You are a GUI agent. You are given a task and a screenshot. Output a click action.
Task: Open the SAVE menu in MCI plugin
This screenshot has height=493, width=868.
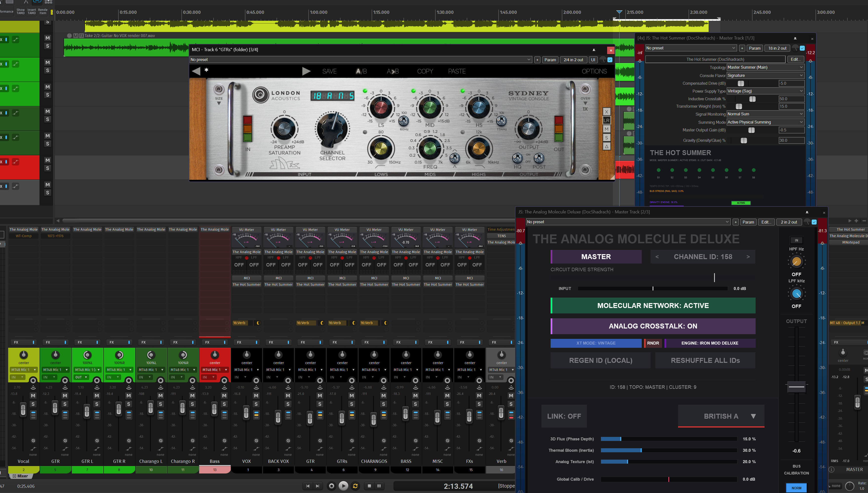[x=330, y=71]
